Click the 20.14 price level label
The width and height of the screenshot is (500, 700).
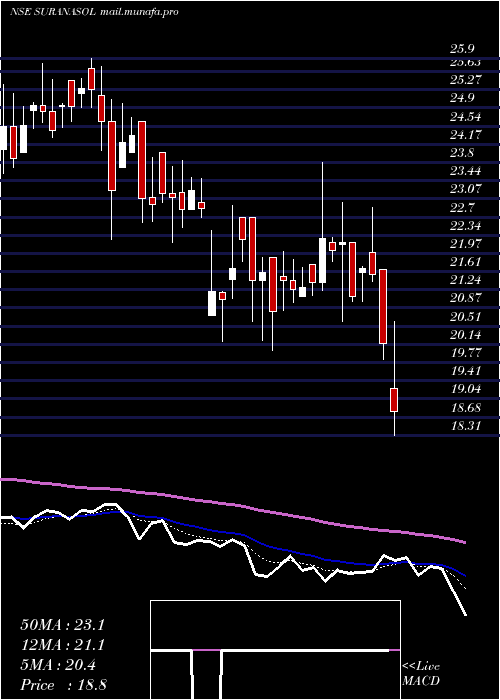click(466, 334)
